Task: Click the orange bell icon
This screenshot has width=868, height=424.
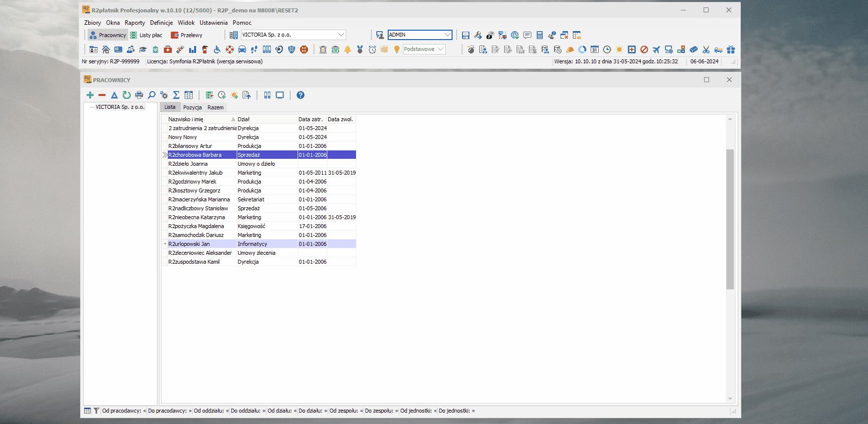Action: point(348,49)
